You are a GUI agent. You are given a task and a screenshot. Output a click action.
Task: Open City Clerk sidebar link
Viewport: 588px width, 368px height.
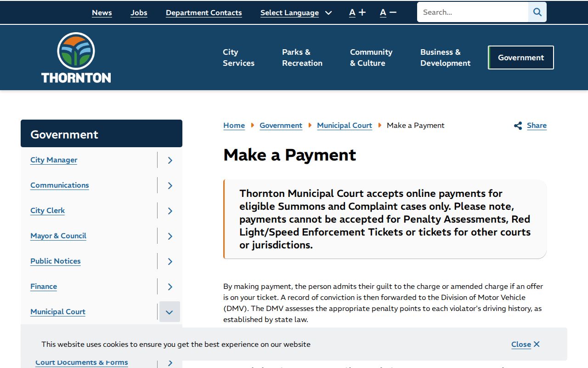(48, 211)
